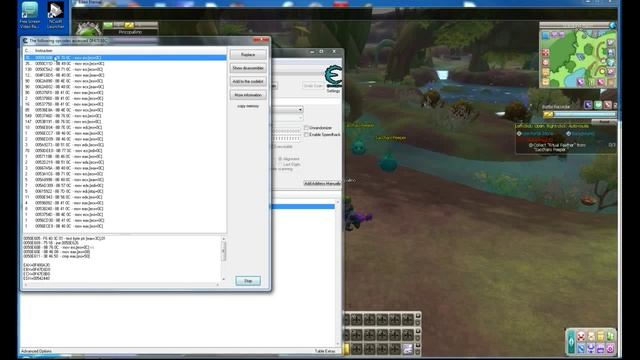Image resolution: width=640 pixels, height=360 pixels.
Task: Click the More information button
Action: click(248, 95)
